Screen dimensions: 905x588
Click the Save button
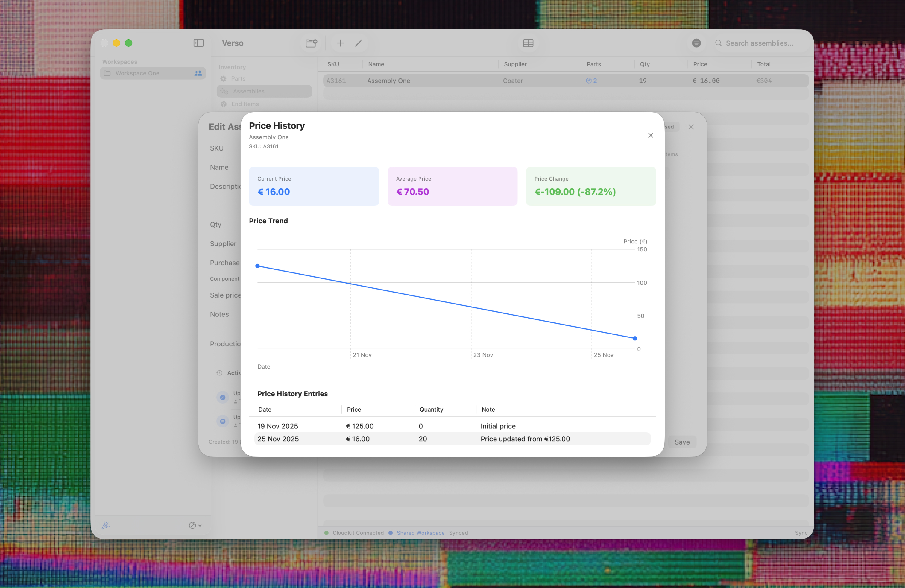(682, 442)
